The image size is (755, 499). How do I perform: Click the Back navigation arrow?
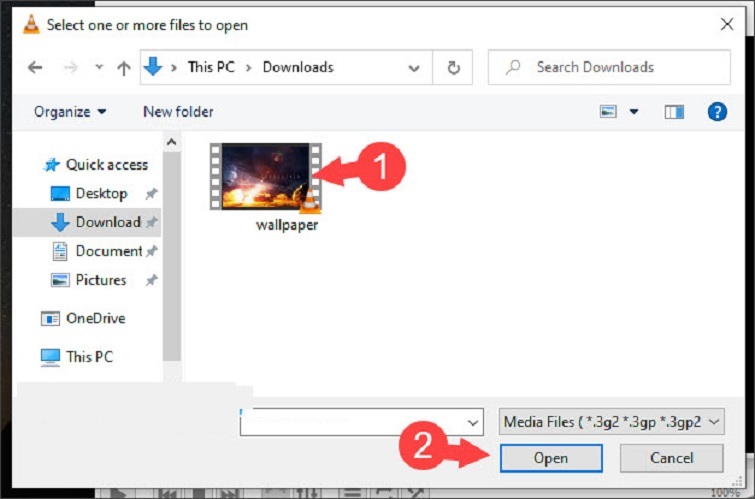pos(35,68)
